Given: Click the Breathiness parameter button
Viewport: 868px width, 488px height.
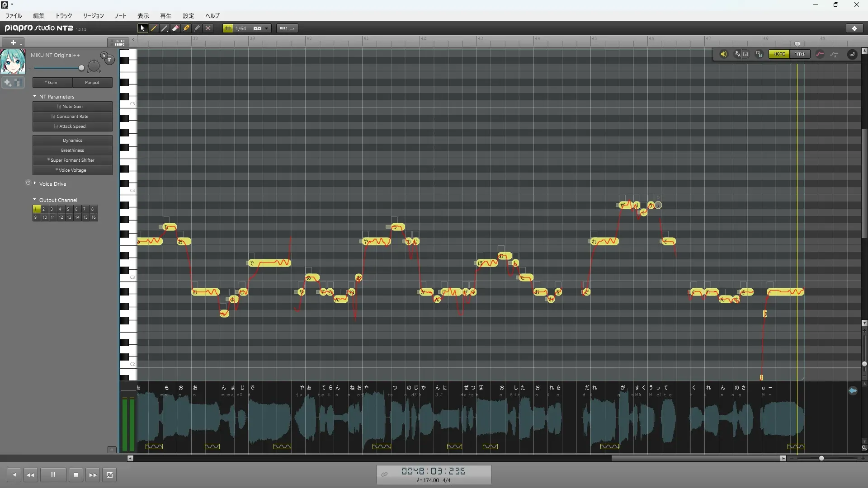Looking at the screenshot, I should 72,150.
